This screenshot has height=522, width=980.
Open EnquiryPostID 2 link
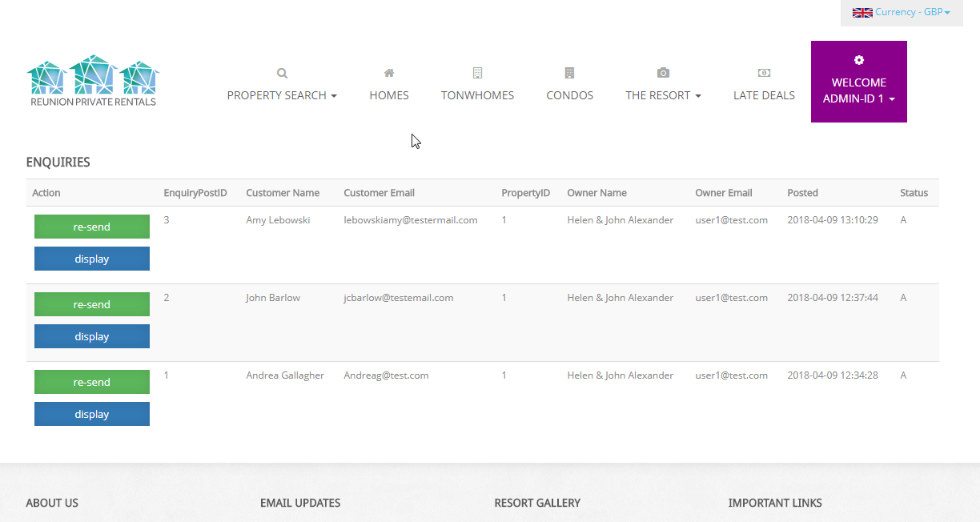(x=167, y=298)
